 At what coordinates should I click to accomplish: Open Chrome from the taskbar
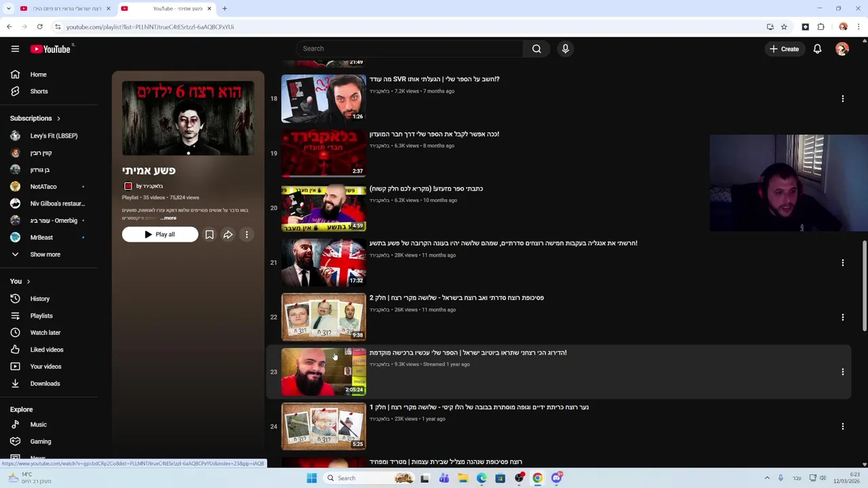pyautogui.click(x=537, y=479)
